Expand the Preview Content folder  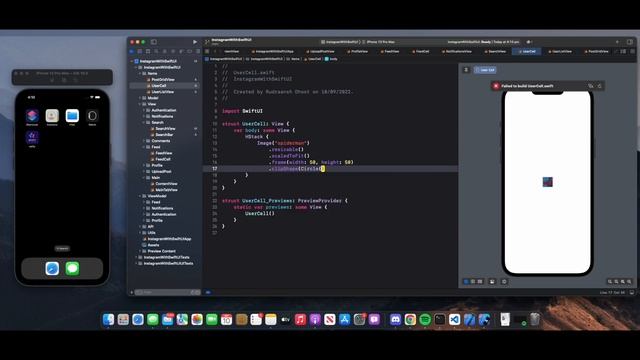pos(140,251)
